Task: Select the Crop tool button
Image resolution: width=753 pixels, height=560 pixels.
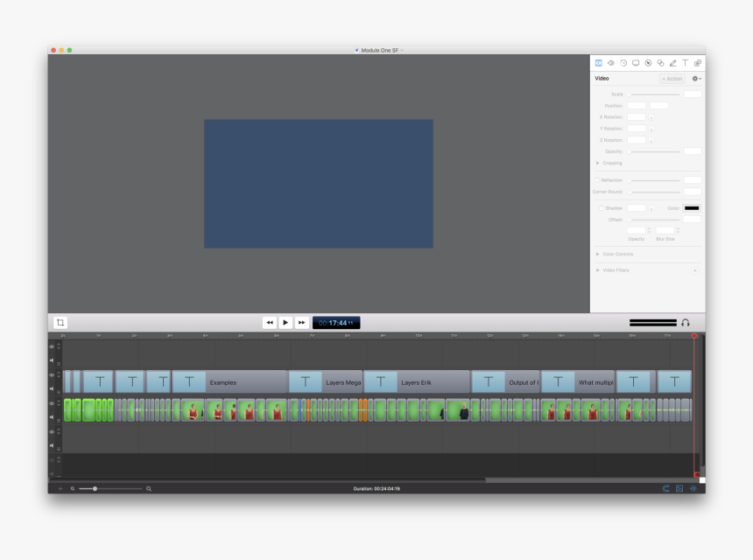Action: [x=60, y=323]
